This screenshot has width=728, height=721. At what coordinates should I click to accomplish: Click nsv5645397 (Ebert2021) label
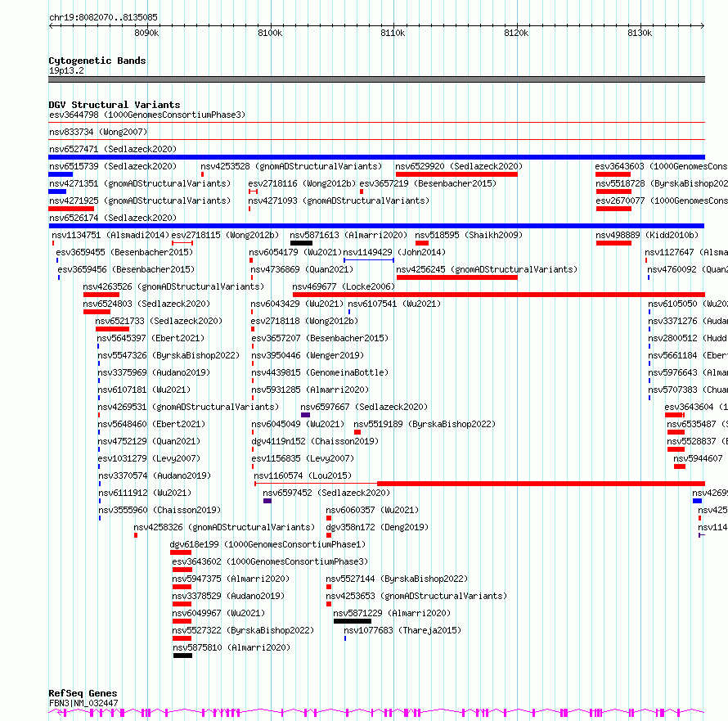coord(151,338)
